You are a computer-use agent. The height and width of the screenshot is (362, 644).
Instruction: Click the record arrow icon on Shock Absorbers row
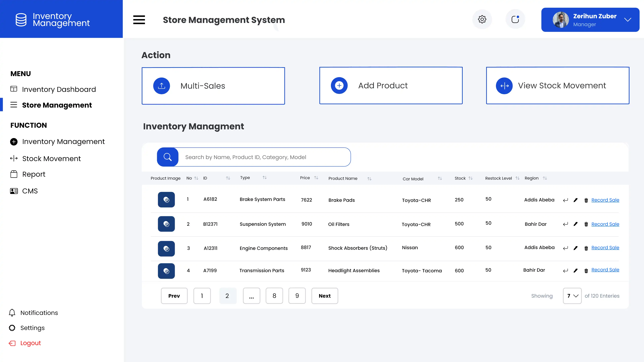click(x=565, y=248)
